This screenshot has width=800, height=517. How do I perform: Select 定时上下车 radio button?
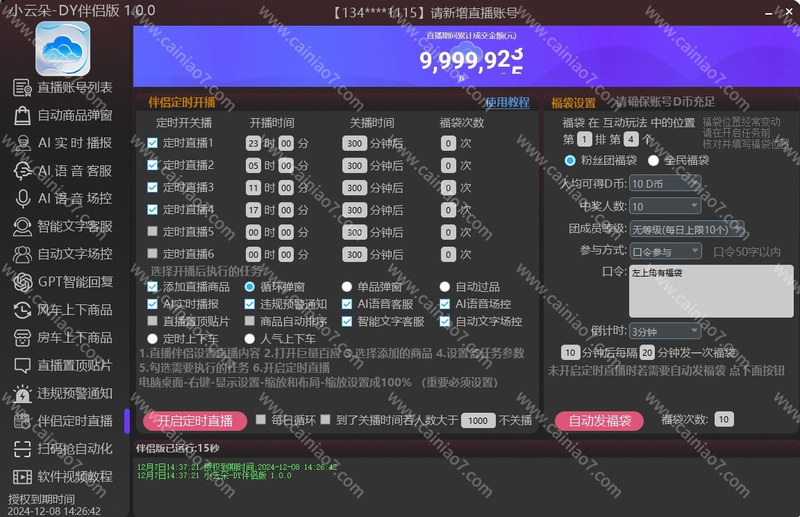pos(152,338)
